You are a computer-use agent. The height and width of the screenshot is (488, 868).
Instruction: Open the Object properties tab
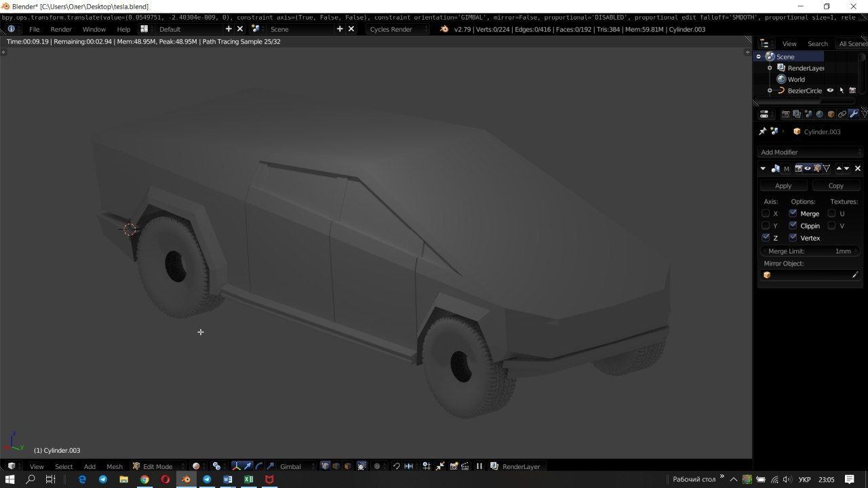pyautogui.click(x=831, y=114)
